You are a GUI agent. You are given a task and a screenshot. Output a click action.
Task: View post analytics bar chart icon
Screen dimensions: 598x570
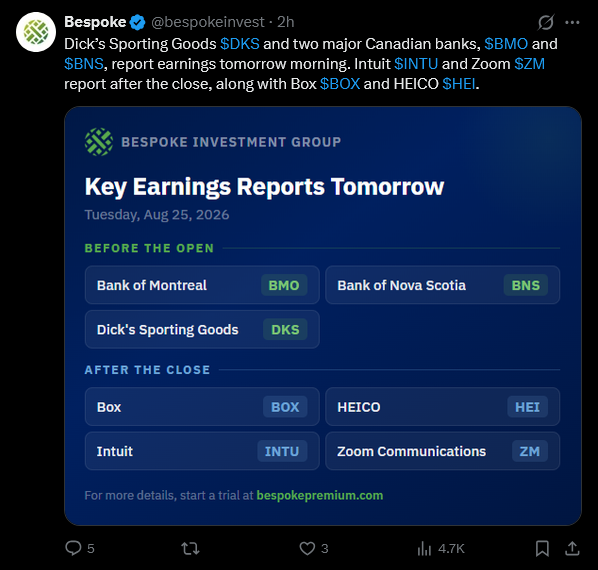pos(424,548)
